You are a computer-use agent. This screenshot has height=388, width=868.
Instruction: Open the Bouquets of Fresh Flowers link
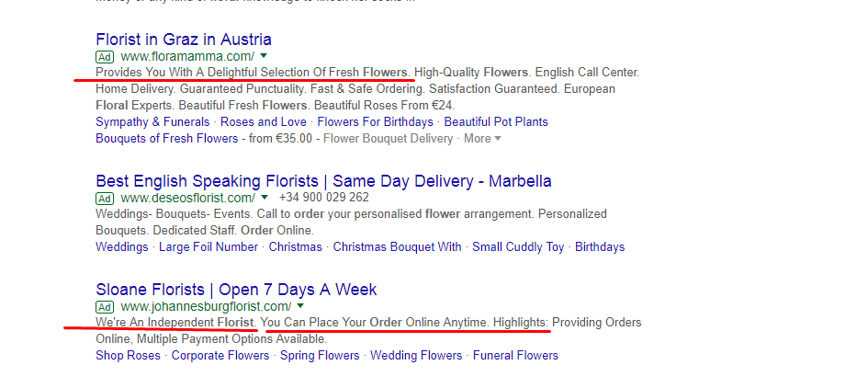pos(166,139)
